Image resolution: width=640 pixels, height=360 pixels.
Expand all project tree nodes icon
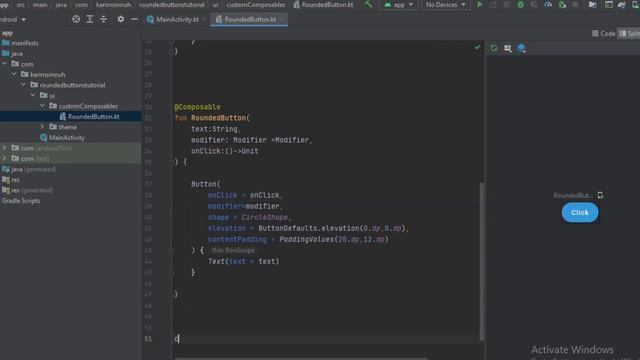click(90, 19)
